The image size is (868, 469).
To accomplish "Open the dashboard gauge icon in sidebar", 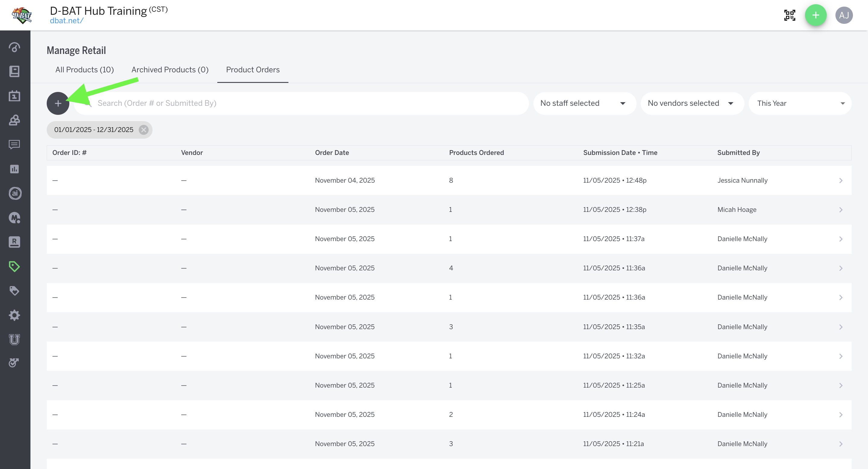I will (14, 47).
